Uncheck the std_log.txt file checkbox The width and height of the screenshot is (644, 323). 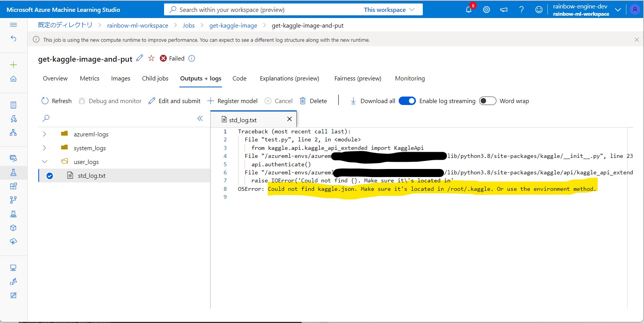[x=49, y=176]
